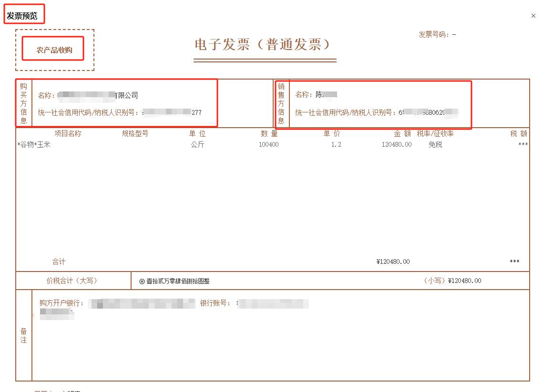The image size is (543, 392).
Task: Select the seller name starting with 陈
Action: pos(326,94)
